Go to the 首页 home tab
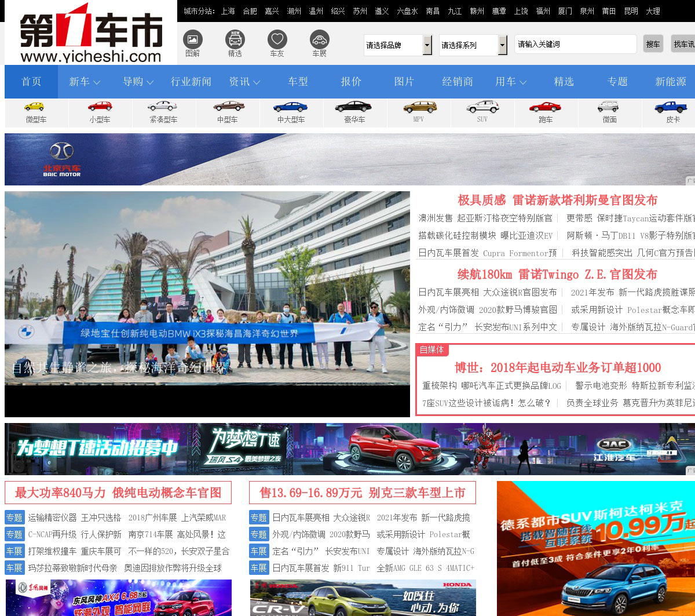 click(x=31, y=82)
